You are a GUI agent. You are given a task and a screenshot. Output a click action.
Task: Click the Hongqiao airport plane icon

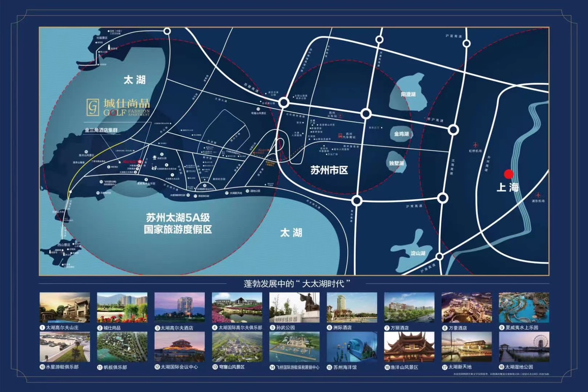coord(476,145)
